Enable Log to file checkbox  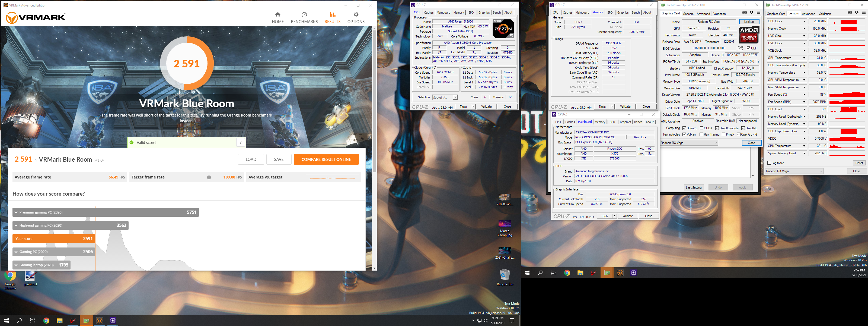[769, 163]
